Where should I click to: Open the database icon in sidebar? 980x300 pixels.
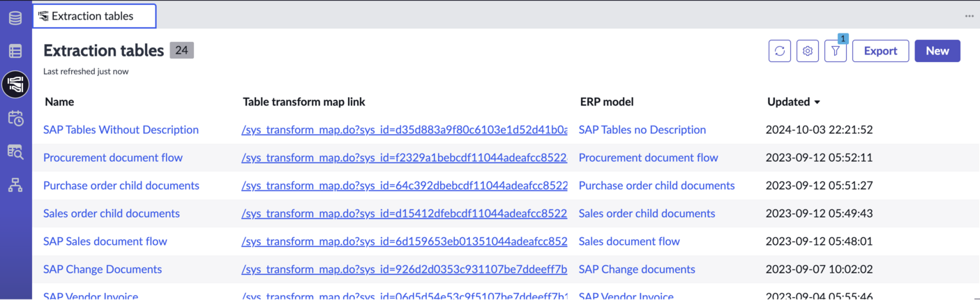[15, 17]
